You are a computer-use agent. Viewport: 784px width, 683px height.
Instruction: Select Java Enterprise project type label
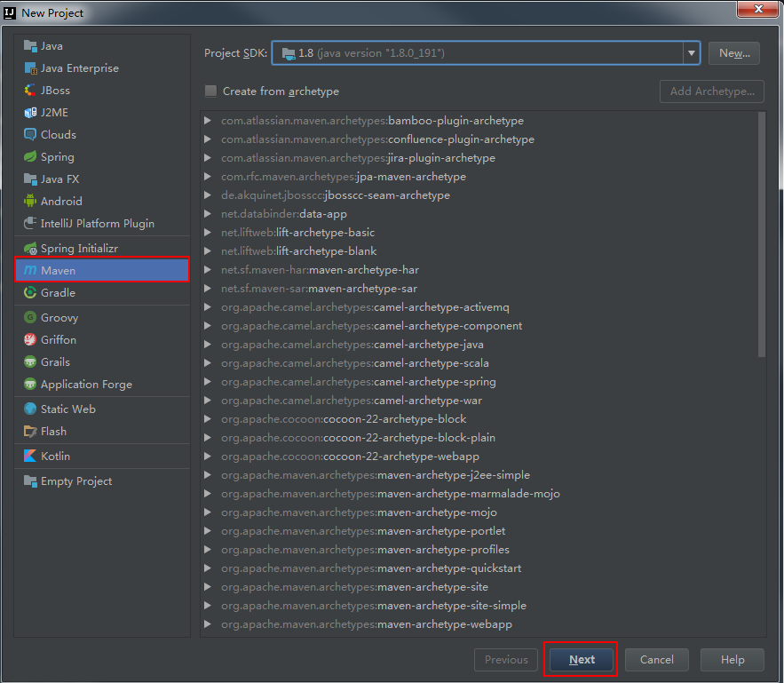[80, 68]
